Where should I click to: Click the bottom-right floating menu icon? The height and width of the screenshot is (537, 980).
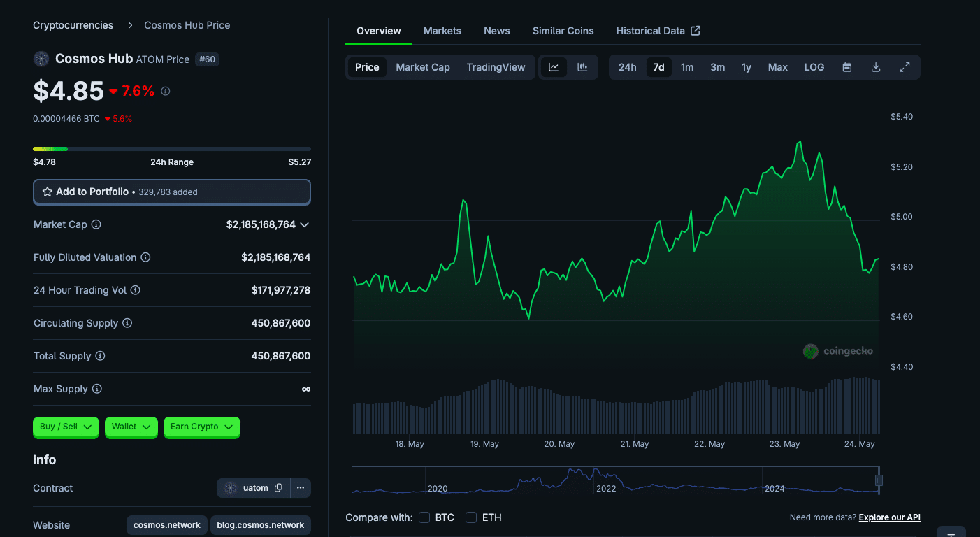(951, 532)
